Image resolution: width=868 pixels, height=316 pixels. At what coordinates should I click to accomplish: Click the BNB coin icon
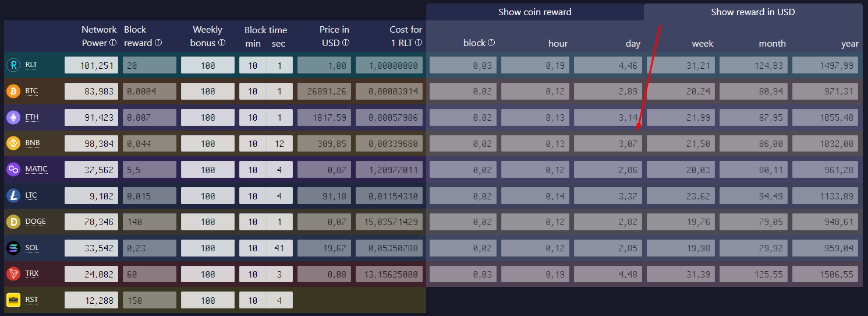click(13, 143)
